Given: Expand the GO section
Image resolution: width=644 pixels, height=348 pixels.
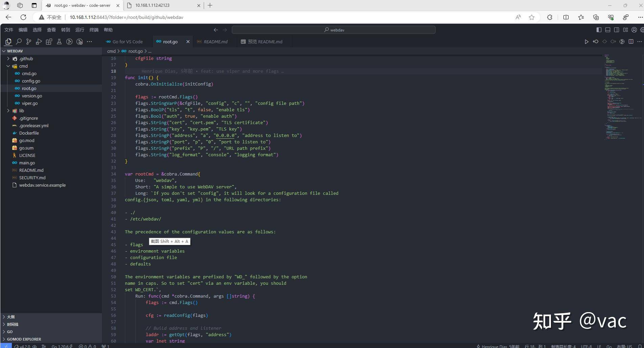Looking at the screenshot, I should pyautogui.click(x=51, y=332).
